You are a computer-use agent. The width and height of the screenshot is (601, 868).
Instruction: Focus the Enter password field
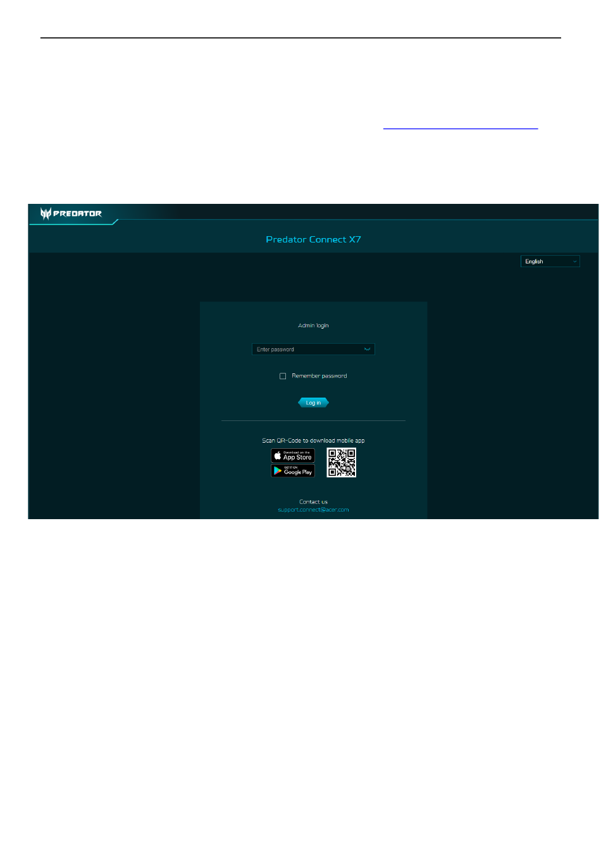click(313, 349)
